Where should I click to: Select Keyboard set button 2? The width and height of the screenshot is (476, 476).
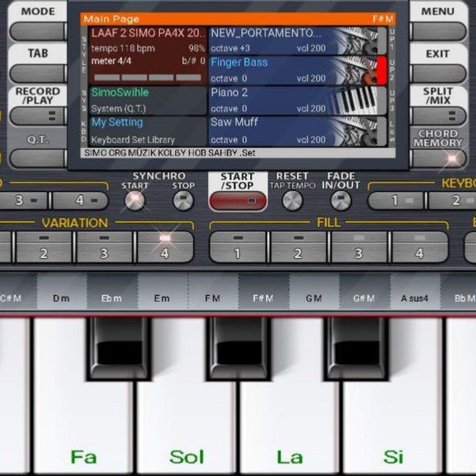[x=452, y=200]
